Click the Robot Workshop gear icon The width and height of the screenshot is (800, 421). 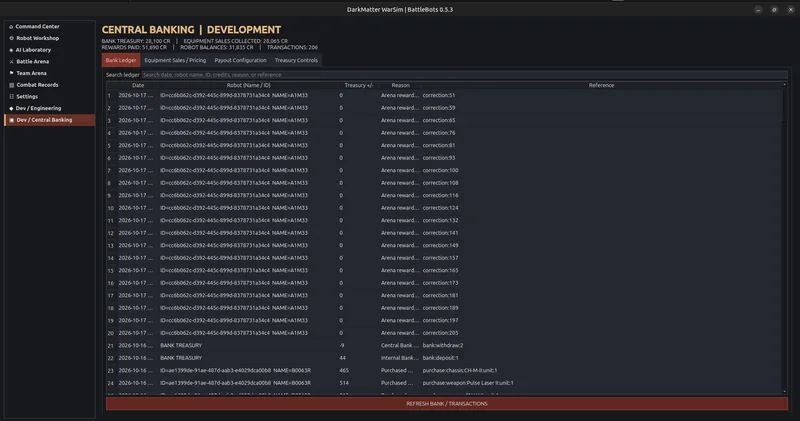click(11, 38)
